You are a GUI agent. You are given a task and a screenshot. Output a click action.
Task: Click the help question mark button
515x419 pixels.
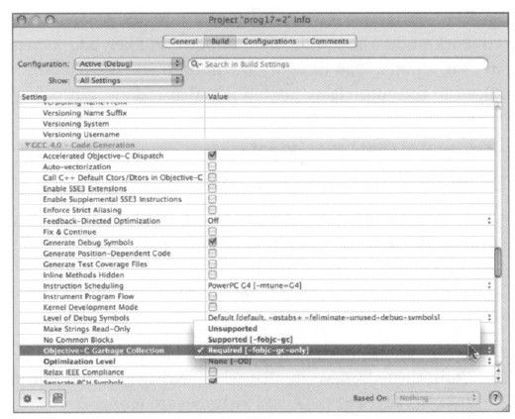(x=495, y=398)
